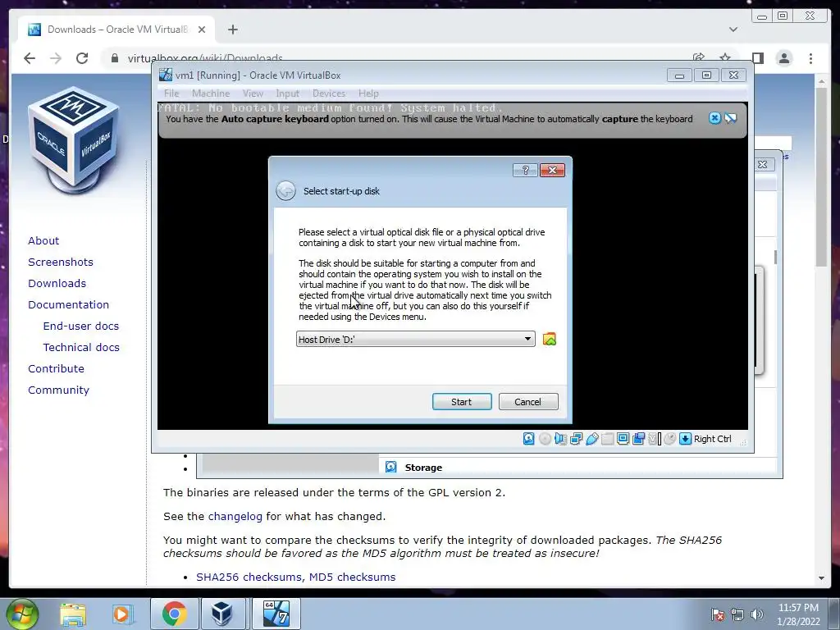
Task: Click the Chrome address bar URL
Action: pyautogui.click(x=204, y=58)
